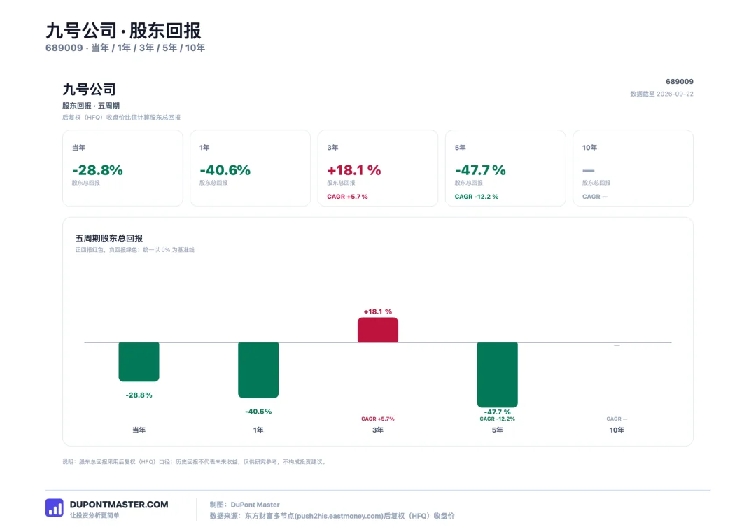756x532 pixels.
Task: Click the +18.1% label above the red bar
Action: 378,311
